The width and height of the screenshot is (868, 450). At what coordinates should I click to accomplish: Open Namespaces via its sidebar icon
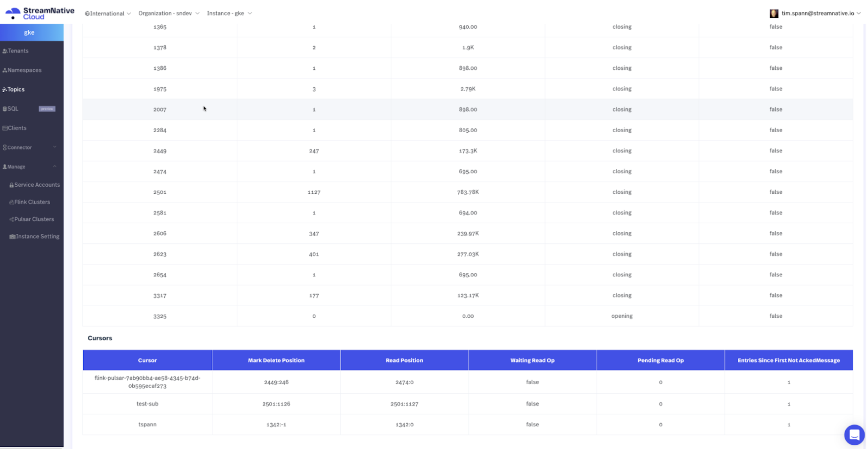click(5, 70)
